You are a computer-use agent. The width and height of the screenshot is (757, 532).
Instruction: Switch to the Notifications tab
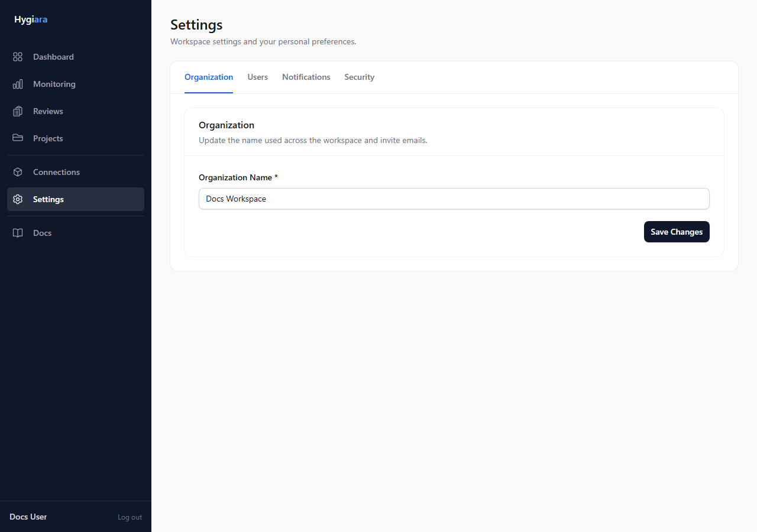[x=306, y=77]
